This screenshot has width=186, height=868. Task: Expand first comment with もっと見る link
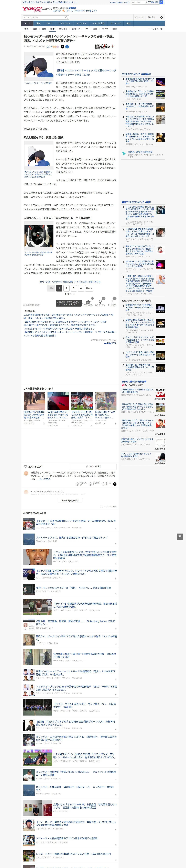[x=45, y=479]
